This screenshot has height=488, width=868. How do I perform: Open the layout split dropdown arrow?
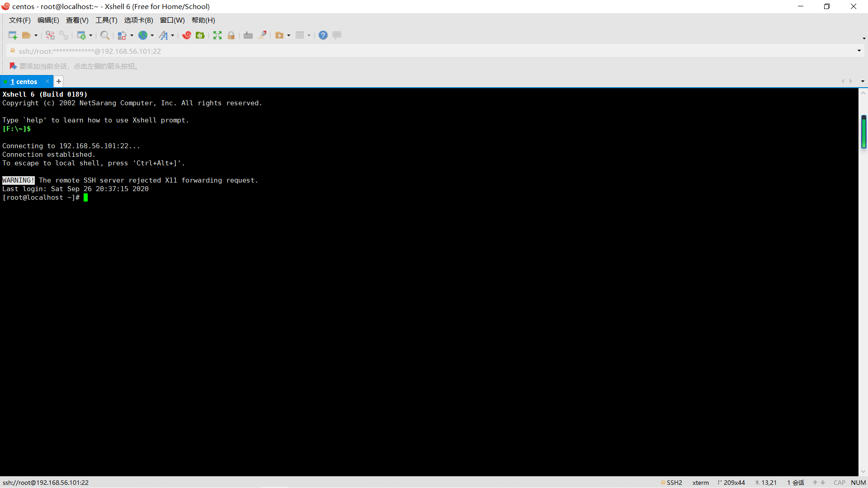(308, 35)
